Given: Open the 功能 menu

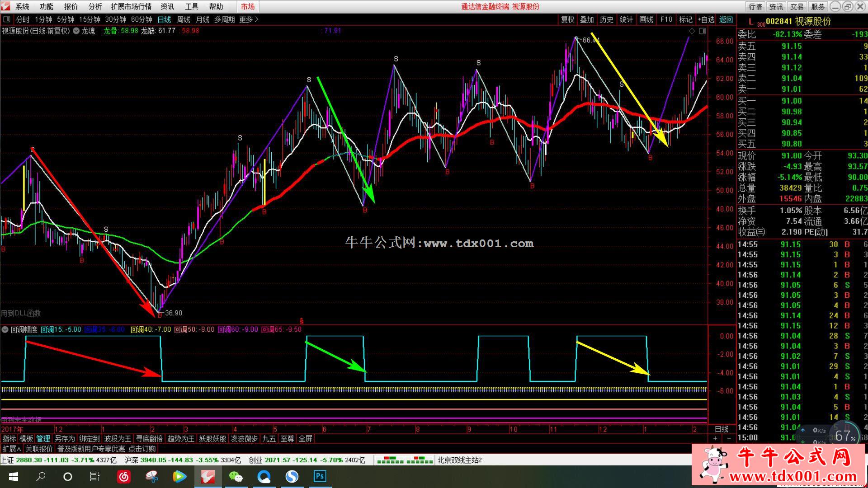Looking at the screenshot, I should [x=46, y=6].
